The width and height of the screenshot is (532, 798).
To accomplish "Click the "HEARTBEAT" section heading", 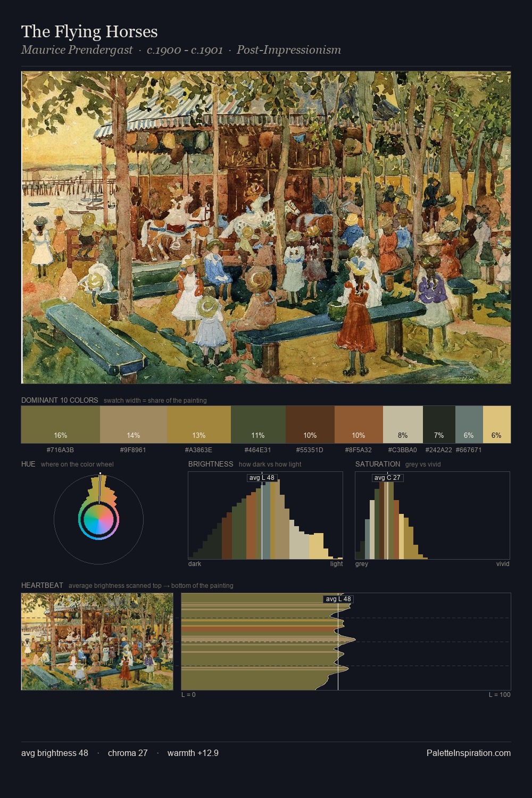I will point(42,585).
